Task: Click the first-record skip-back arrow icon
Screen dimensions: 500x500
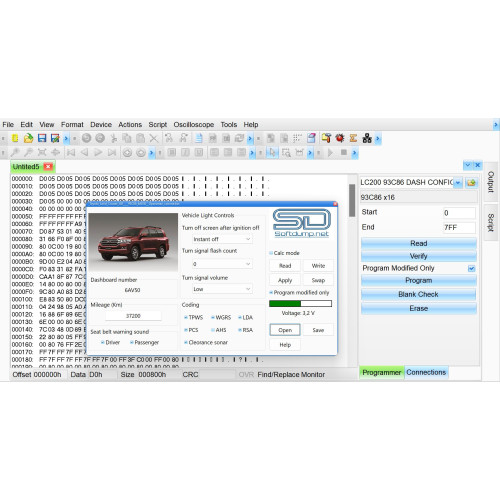Action: pos(71,153)
